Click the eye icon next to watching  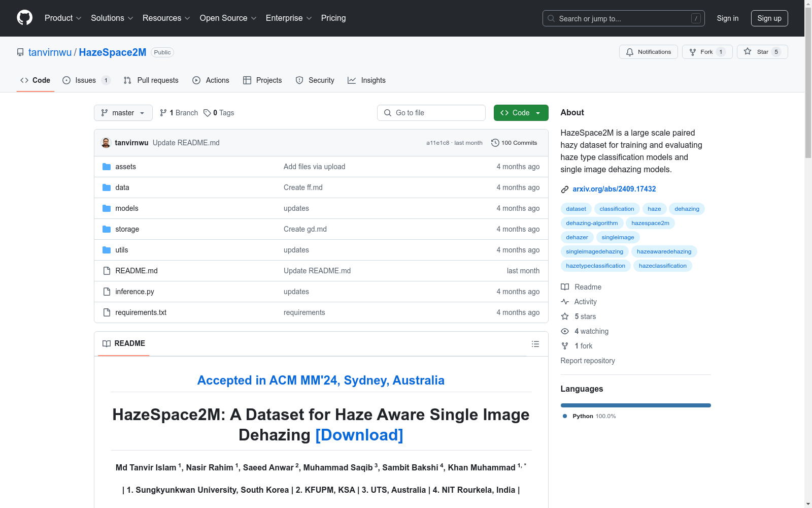(x=565, y=331)
